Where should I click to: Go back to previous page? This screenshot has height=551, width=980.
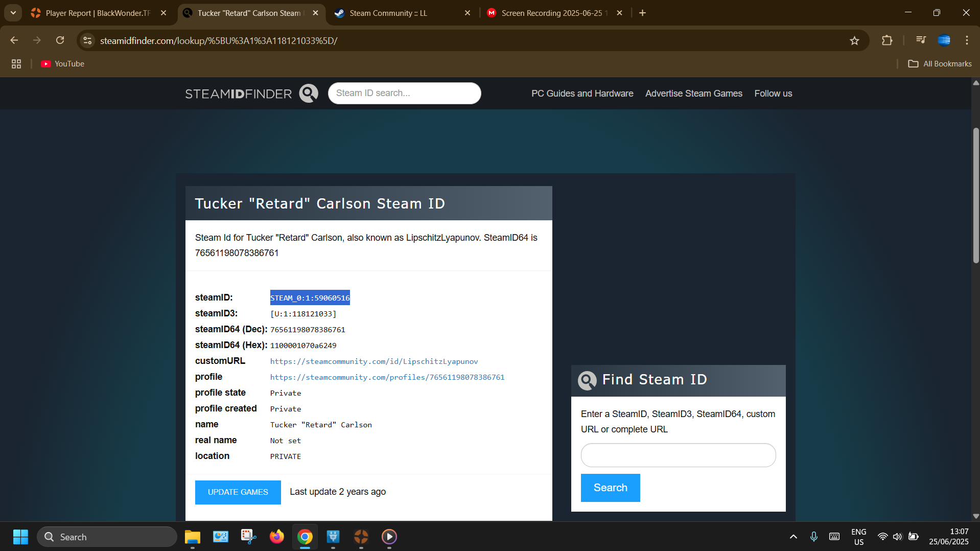click(x=14, y=40)
